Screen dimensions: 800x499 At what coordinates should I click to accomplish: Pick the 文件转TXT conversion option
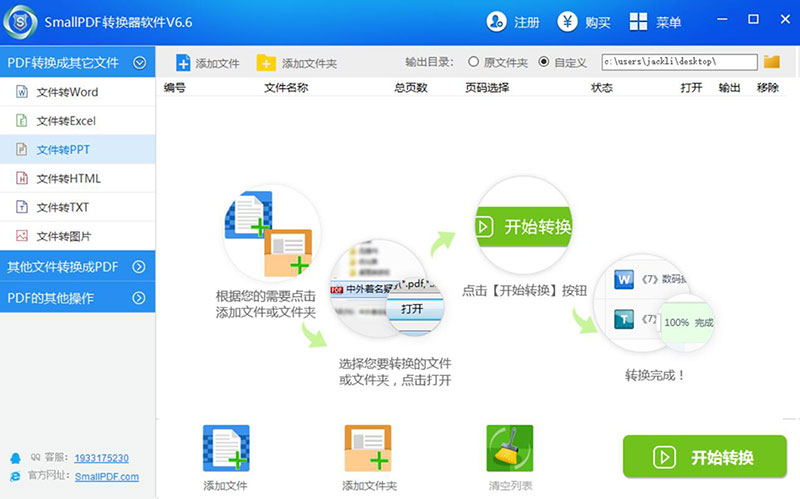[x=78, y=207]
